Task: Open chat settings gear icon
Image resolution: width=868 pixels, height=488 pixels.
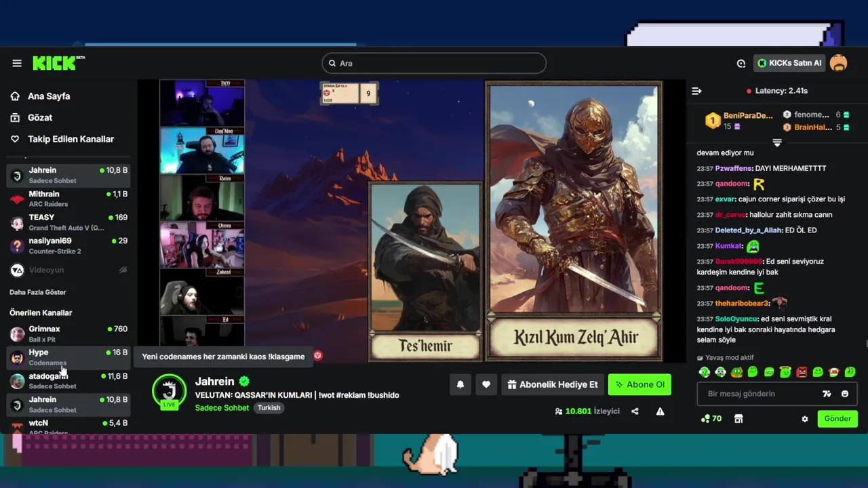Action: [x=805, y=419]
